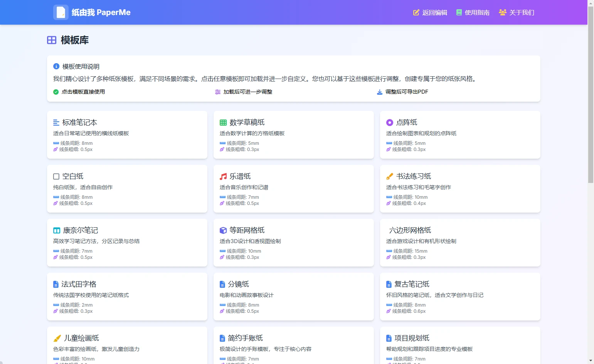Select the 标准笔记本 template card
Viewport: 594px width, 364px height.
[127, 135]
